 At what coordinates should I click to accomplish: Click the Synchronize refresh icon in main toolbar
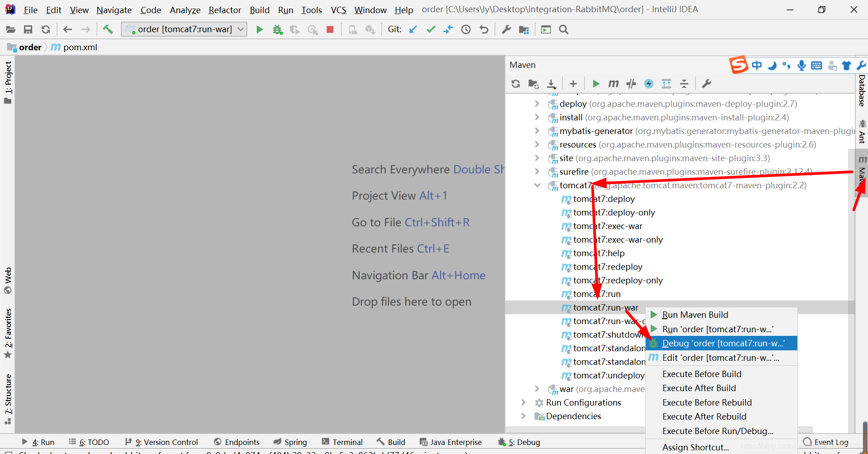46,29
